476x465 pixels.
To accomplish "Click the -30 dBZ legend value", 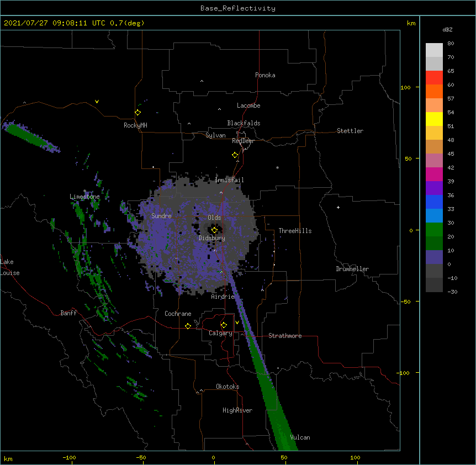I will click(452, 292).
